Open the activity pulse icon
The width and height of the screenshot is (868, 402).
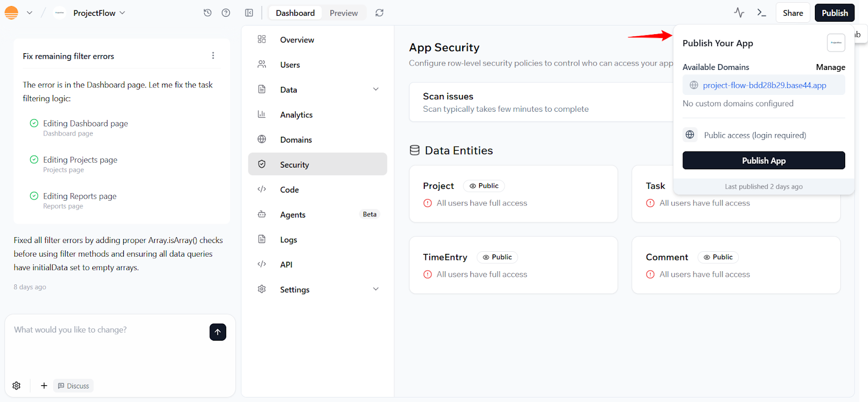click(x=739, y=12)
